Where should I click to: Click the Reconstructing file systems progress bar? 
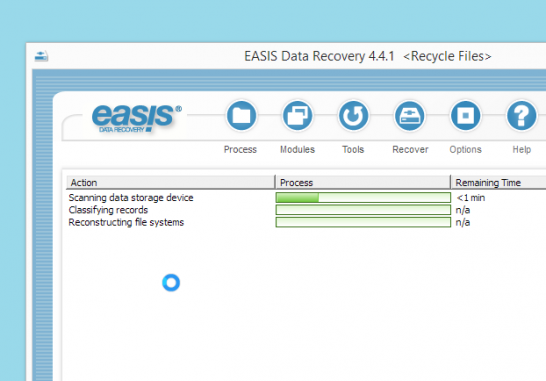coord(363,222)
